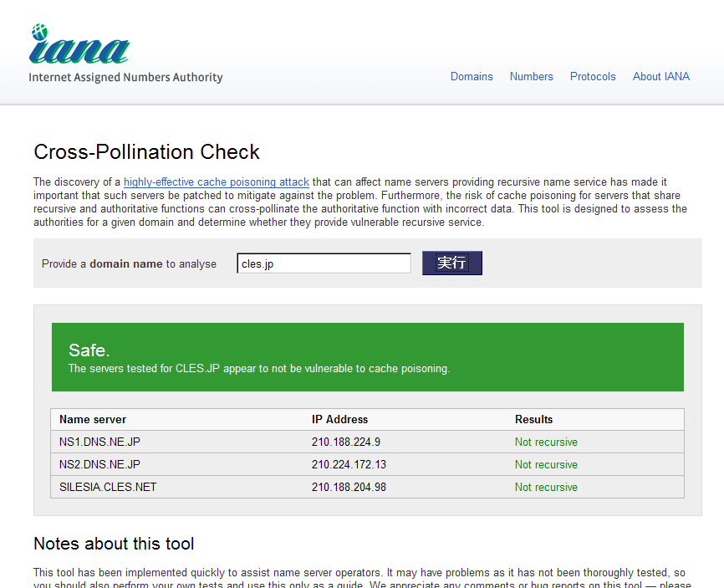The image size is (724, 588).
Task: Click the Results column header
Action: point(533,419)
